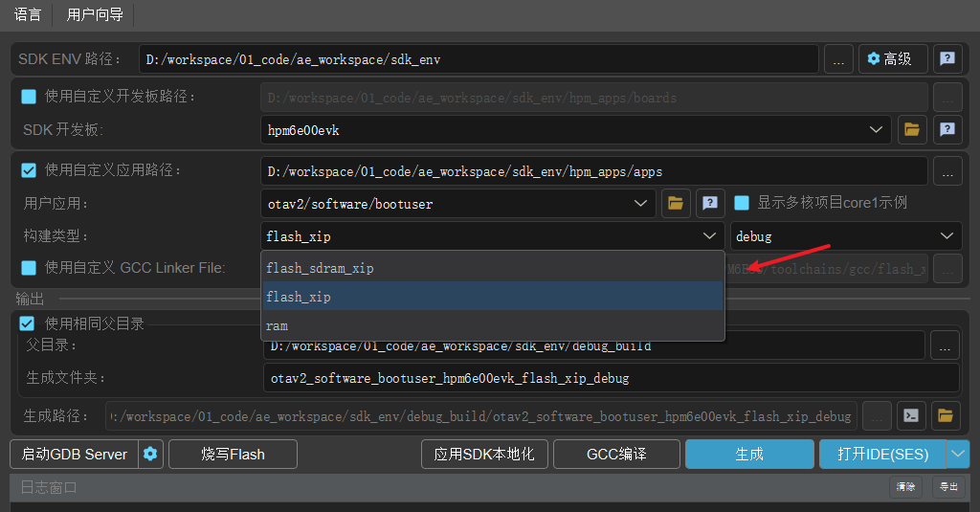Click 烧写Flash button
Image resolution: width=980 pixels, height=512 pixels.
click(234, 455)
